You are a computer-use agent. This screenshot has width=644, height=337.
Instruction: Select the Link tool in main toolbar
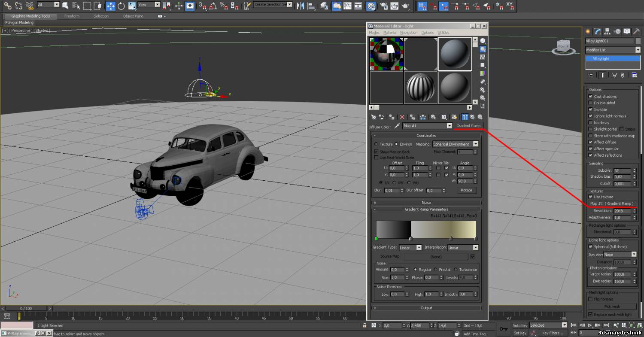tap(7, 6)
